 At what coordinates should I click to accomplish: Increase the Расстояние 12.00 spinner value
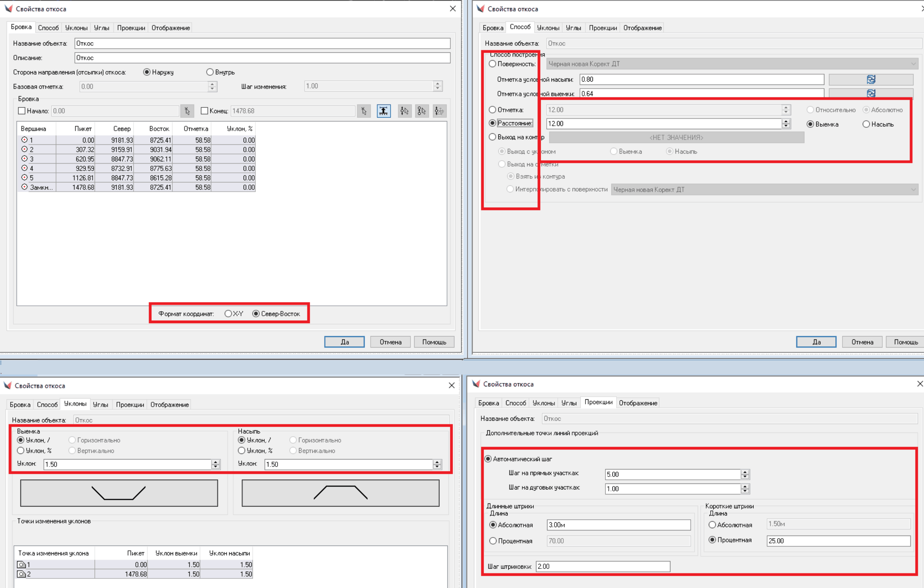786,121
